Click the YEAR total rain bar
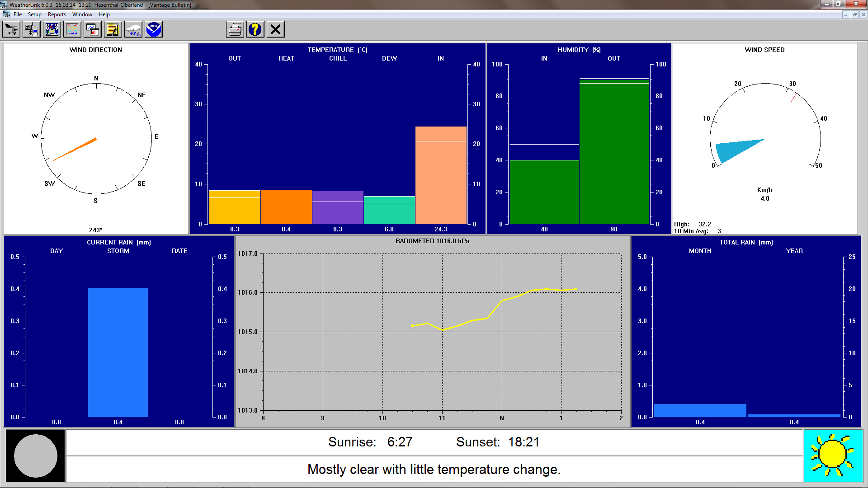 point(794,416)
